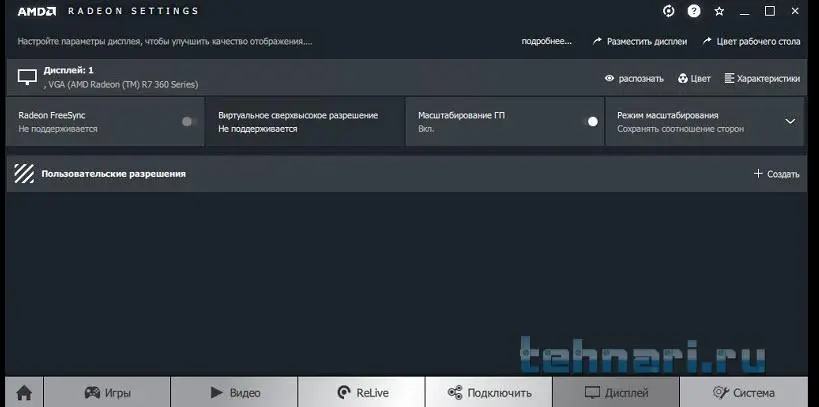Expand the Режим масштабирования dropdown

(x=790, y=121)
